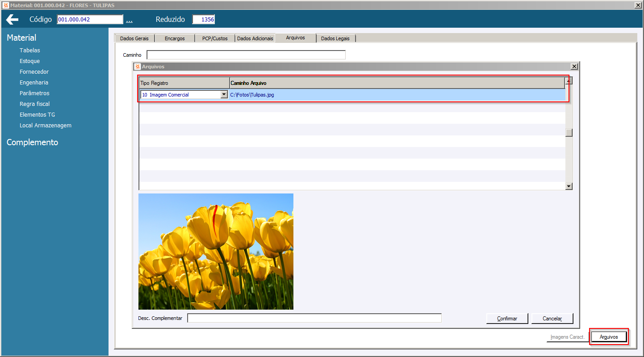Viewport: 644px width, 357px height.
Task: Open Tabelas in the Material sidebar
Action: (30, 50)
